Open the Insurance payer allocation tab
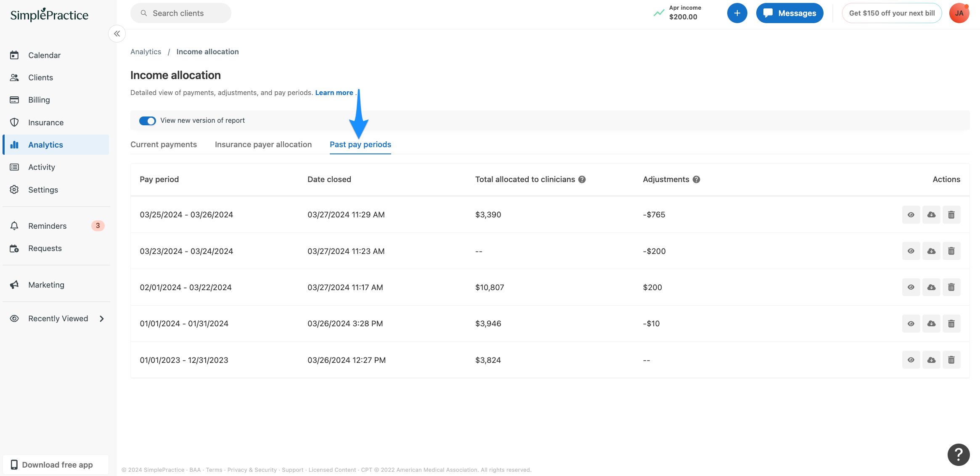Screen dimensions: 980x476 click(x=263, y=144)
